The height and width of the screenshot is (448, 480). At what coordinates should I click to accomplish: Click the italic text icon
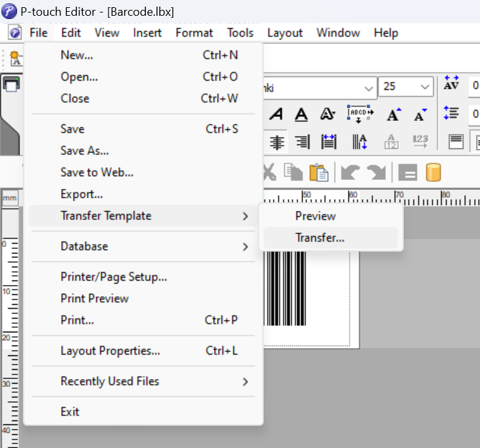[276, 114]
